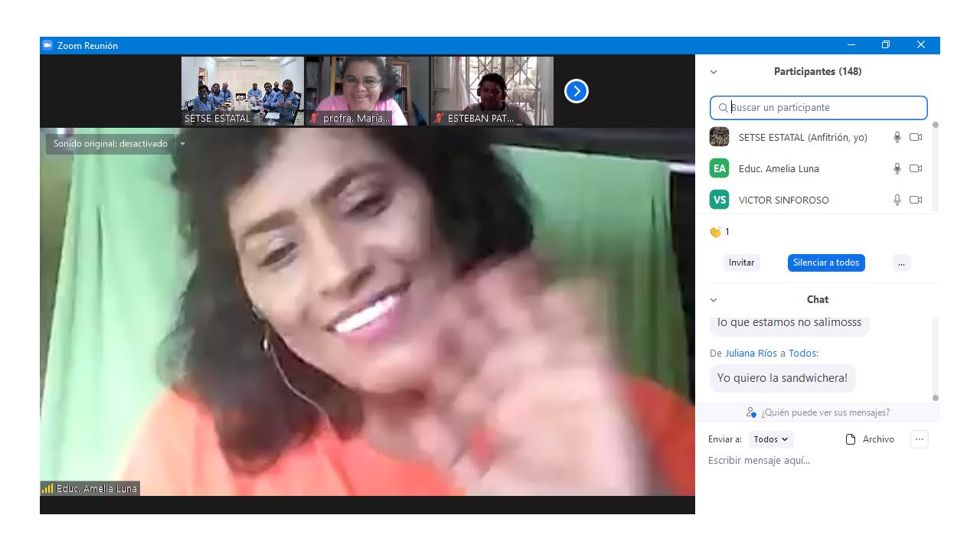980x551 pixels.
Task: Toggle microphone for SETSE ESTATAL participant
Action: 897,137
